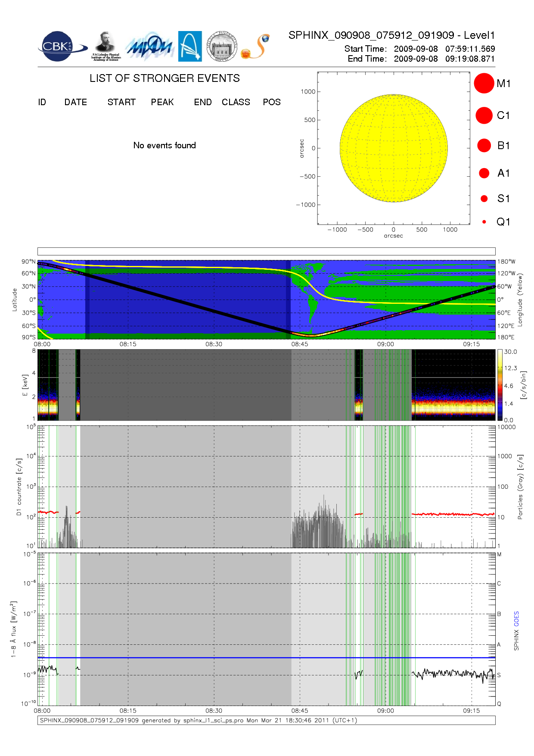Click the Particles (Gray) [c/s] axis label
Viewport: 534px width, 756px height.
[x=520, y=487]
